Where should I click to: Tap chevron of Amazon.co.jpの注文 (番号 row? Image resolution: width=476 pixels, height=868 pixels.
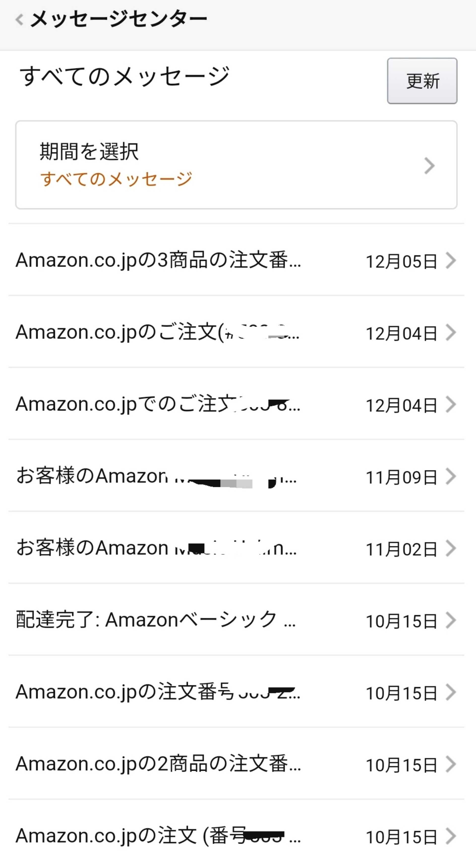451,836
